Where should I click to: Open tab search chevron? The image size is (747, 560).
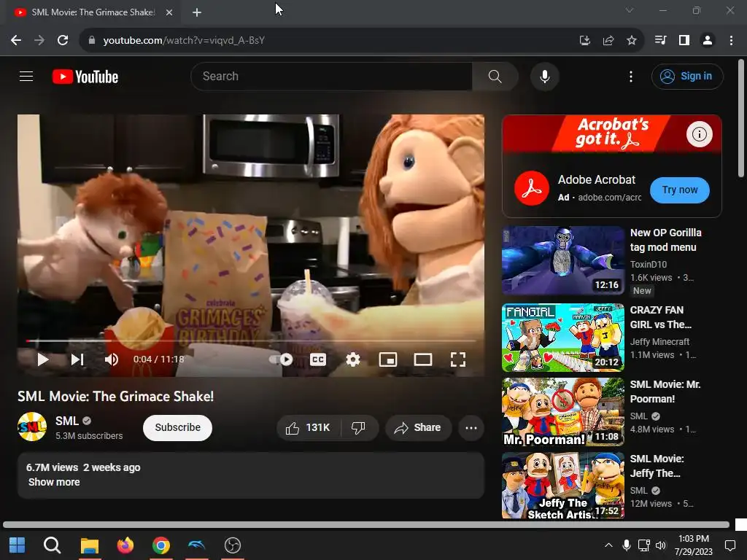point(630,10)
